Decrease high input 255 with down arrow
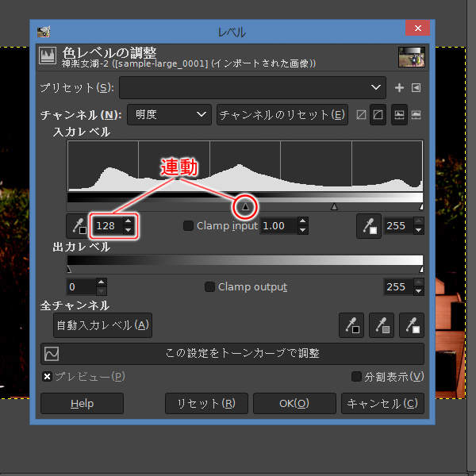Image resolution: width=476 pixels, height=476 pixels. click(419, 230)
